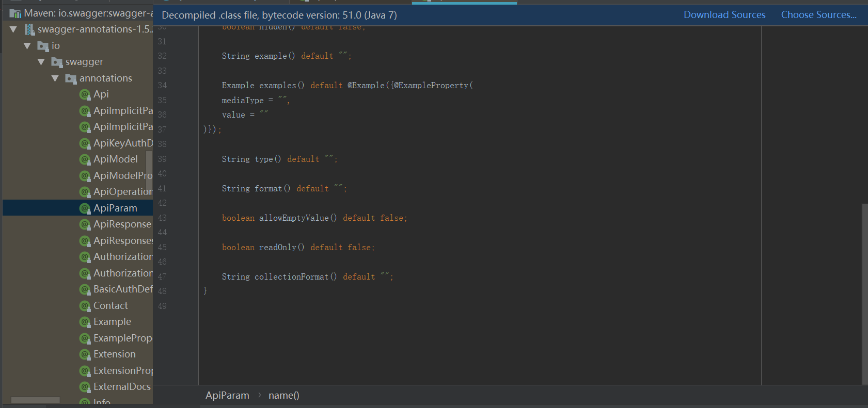Click the ExtensionProp annotation icon
This screenshot has height=408, width=868.
tap(85, 371)
